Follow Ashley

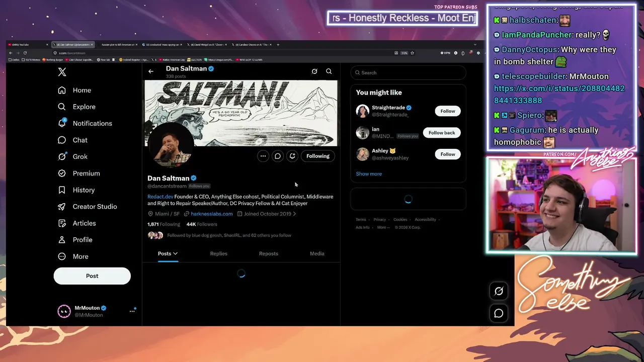point(448,154)
